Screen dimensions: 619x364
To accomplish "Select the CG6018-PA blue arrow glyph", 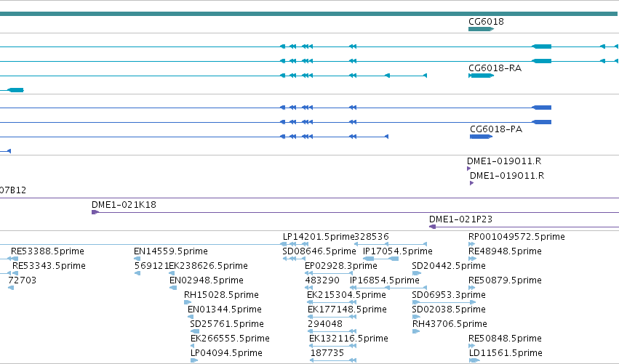I will [481, 137].
